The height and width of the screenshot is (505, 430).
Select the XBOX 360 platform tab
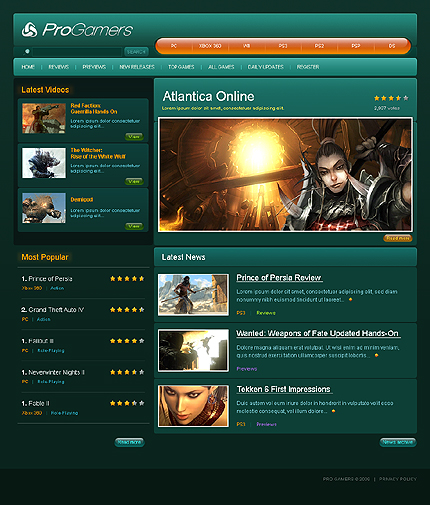click(210, 46)
